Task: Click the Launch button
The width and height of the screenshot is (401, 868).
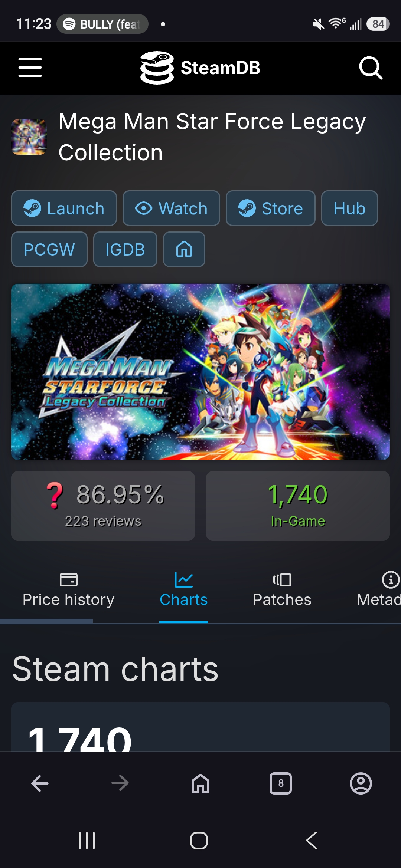Action: 64,208
